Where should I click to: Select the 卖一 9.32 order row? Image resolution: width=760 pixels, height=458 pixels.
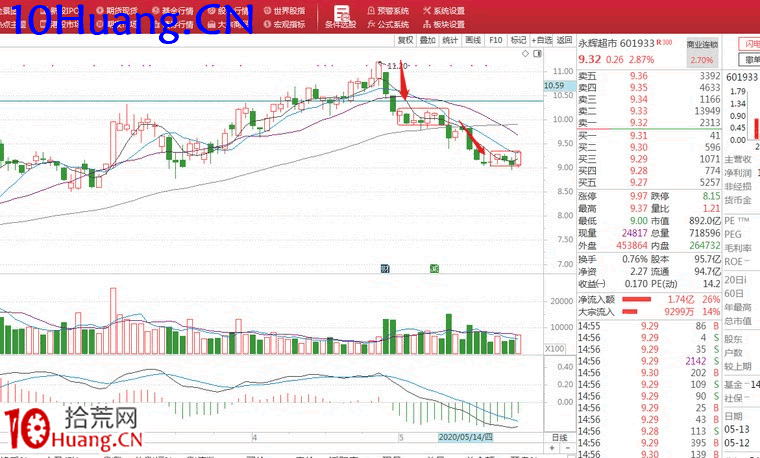[x=649, y=123]
